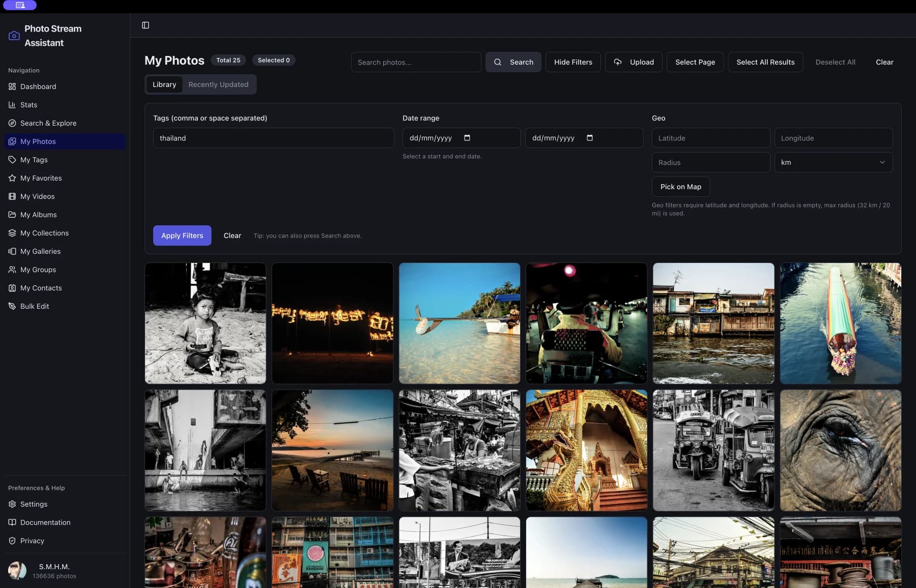Open the Bulk Edit tool
Image resolution: width=916 pixels, height=588 pixels.
pos(34,306)
